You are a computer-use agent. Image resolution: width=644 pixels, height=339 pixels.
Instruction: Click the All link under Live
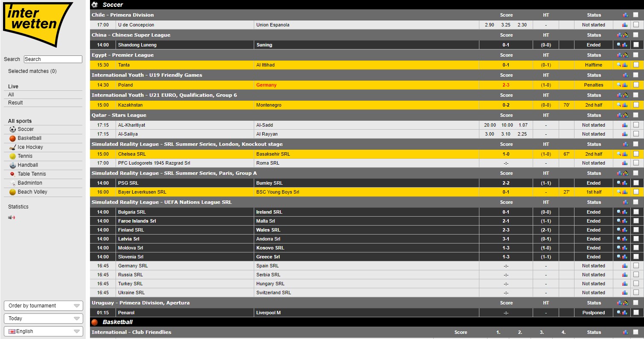coord(11,95)
